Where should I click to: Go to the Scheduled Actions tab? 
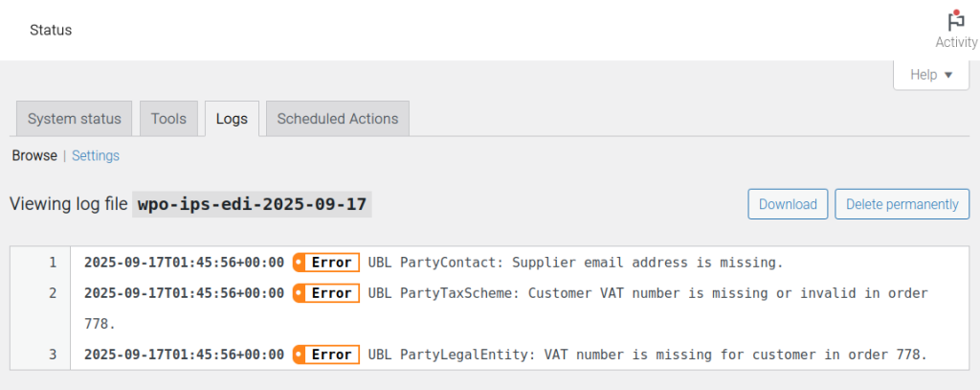coord(338,119)
